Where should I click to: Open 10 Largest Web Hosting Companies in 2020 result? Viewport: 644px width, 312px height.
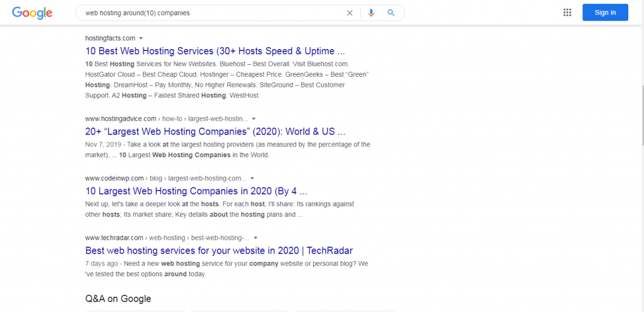(196, 191)
